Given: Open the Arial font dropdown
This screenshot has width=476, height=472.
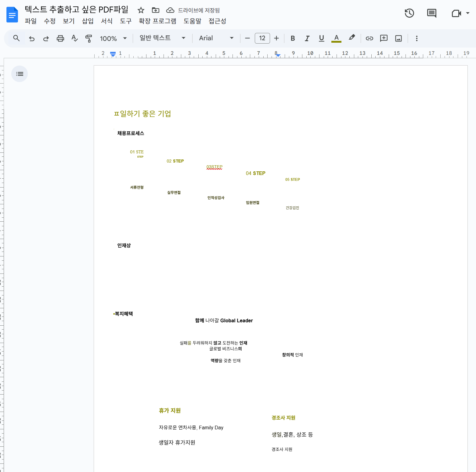Looking at the screenshot, I should tap(216, 38).
